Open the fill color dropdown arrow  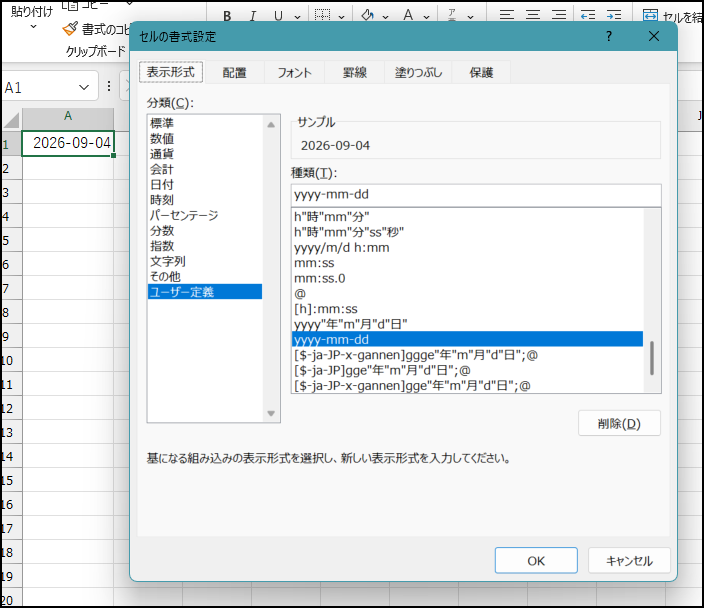[x=385, y=17]
